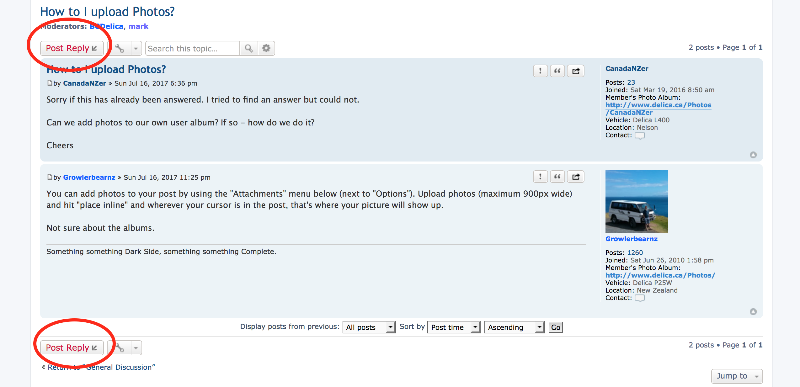This screenshot has height=387, width=800.
Task: Expand bottom topic tools dropdown arrow
Action: click(x=136, y=348)
